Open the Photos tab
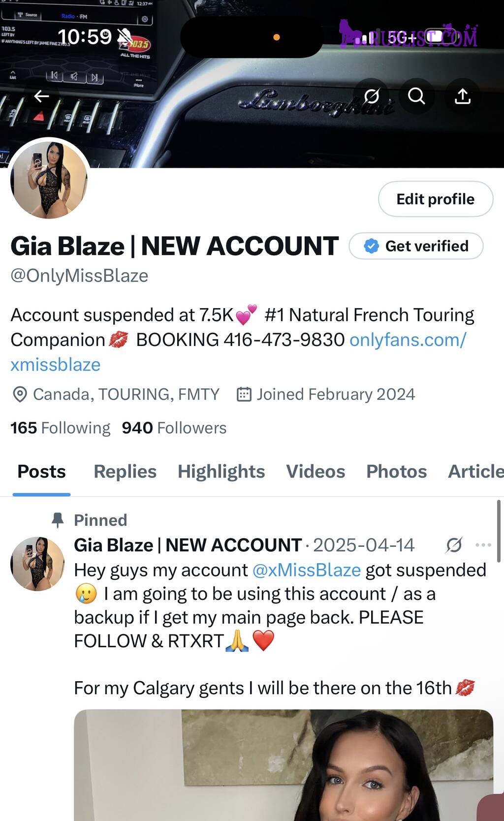Screen dimensions: 504x821 click(x=397, y=472)
